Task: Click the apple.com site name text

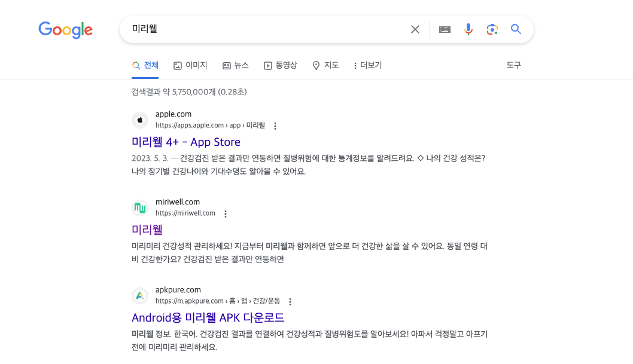Action: click(174, 114)
